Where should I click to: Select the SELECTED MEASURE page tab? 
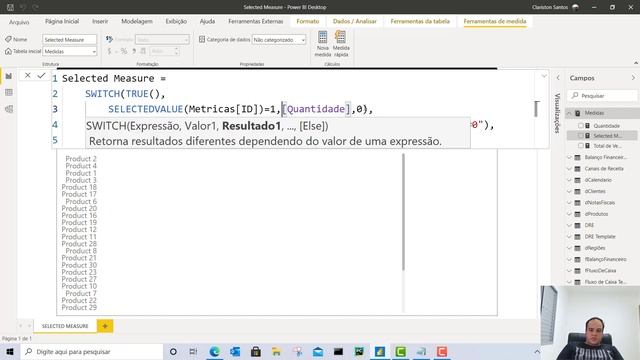coord(65,326)
